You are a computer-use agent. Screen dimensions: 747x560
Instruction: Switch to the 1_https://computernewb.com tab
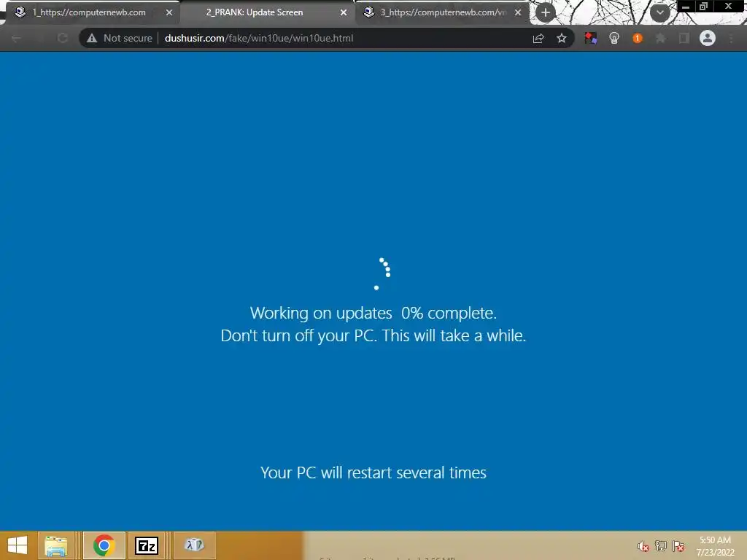tap(88, 12)
